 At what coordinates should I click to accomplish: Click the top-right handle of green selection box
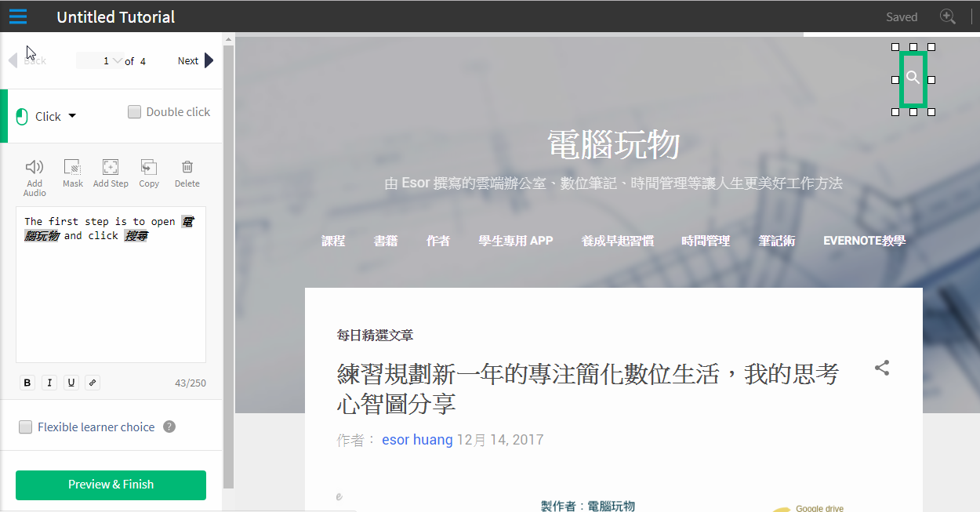pos(931,47)
